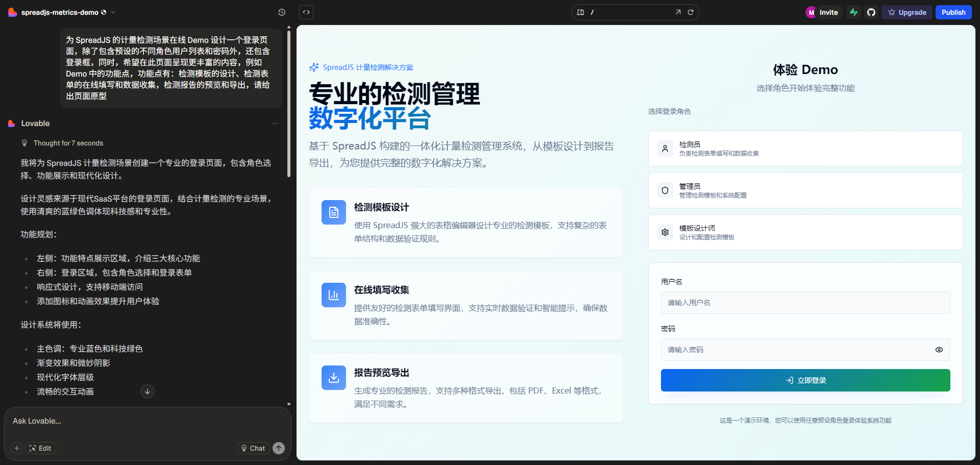
Task: Click the 数字化平台 blue headline
Action: point(370,118)
